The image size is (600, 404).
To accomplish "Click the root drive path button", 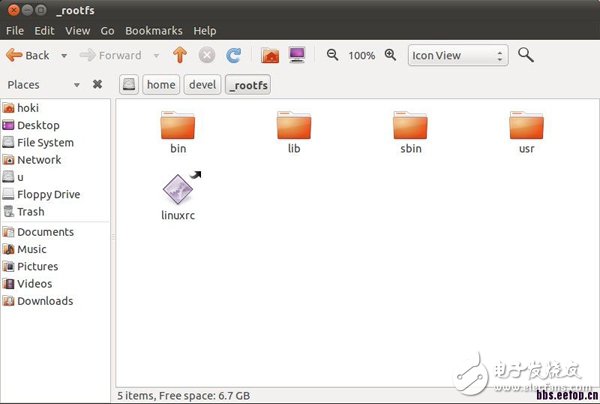I will coord(129,85).
